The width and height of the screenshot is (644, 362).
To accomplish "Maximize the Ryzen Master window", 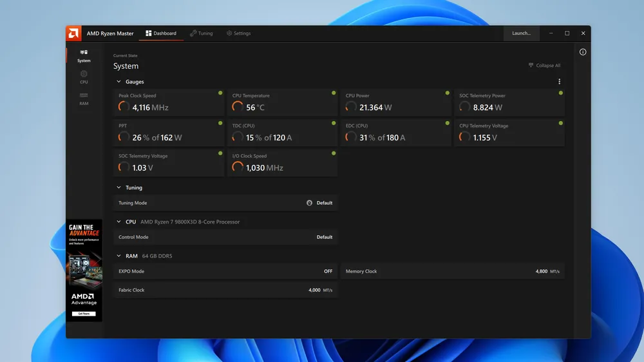I will pos(567,33).
